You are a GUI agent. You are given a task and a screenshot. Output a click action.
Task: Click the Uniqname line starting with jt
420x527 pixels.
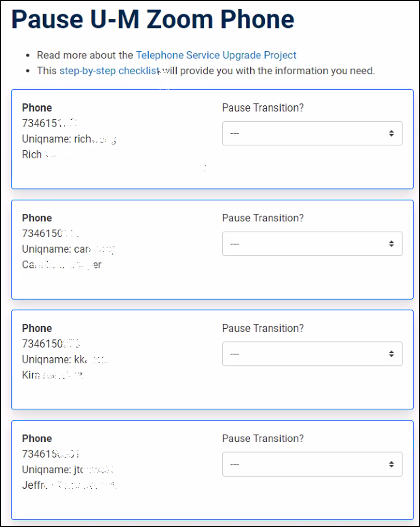point(69,470)
